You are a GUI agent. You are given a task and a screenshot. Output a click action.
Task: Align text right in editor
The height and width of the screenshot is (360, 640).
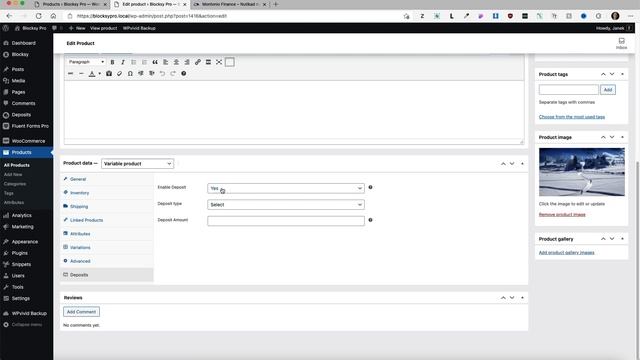187,62
